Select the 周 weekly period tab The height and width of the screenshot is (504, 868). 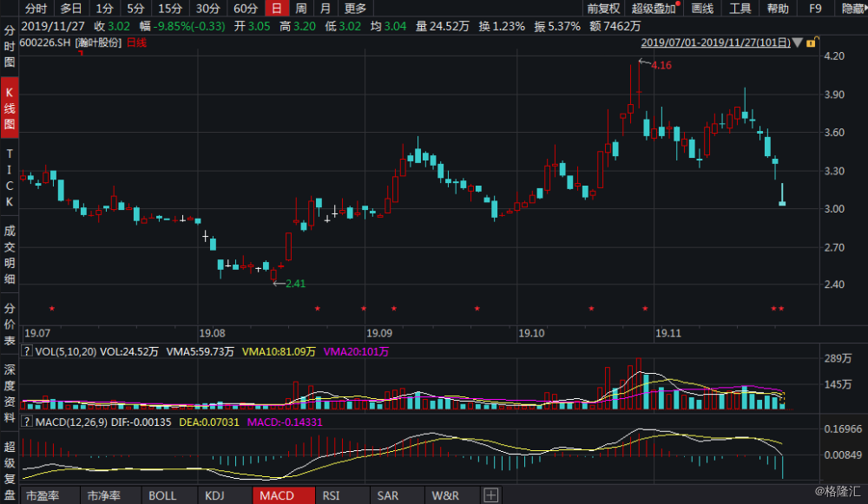(x=300, y=9)
